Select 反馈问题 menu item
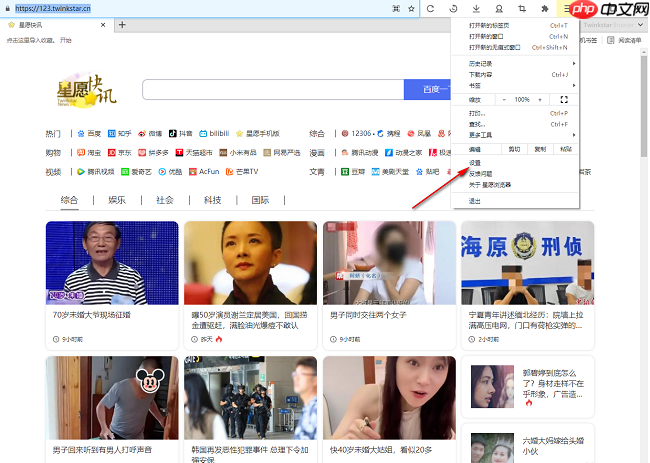 pos(515,174)
